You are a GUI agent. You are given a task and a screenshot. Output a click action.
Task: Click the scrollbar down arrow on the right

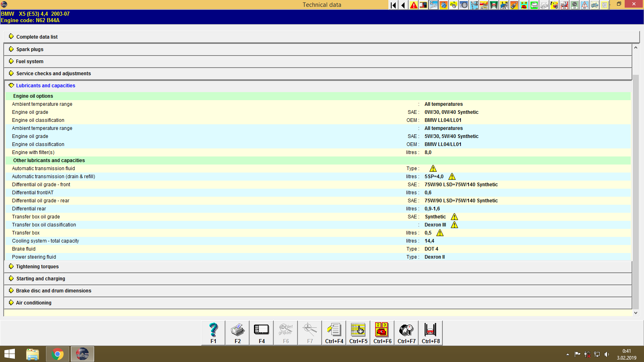(x=636, y=313)
